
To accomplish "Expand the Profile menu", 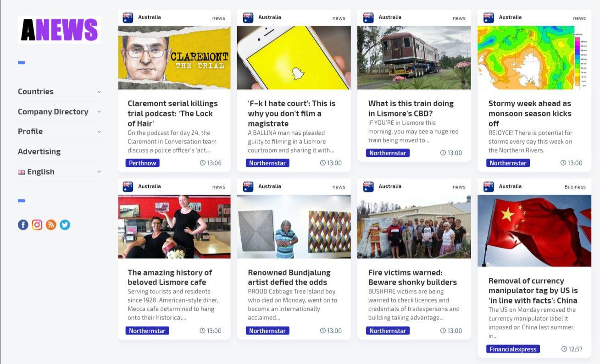I will coord(59,131).
